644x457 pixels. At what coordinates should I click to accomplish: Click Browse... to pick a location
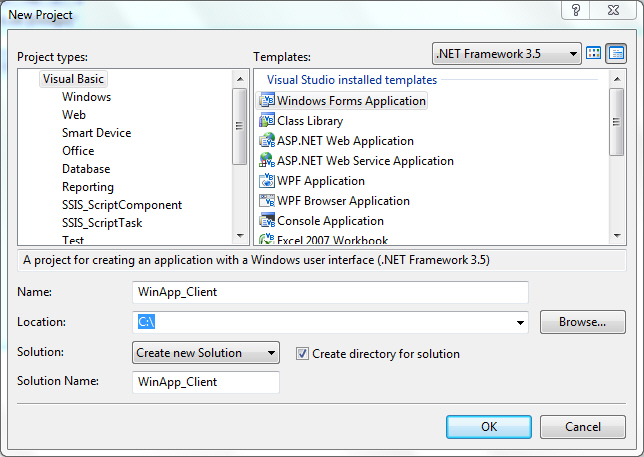point(583,322)
